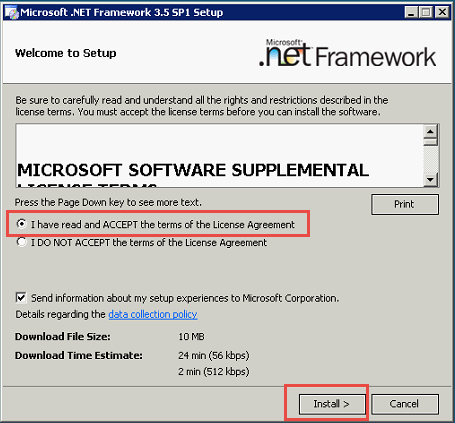This screenshot has width=455, height=423.
Task: Open the data collection policy link
Action: click(153, 314)
